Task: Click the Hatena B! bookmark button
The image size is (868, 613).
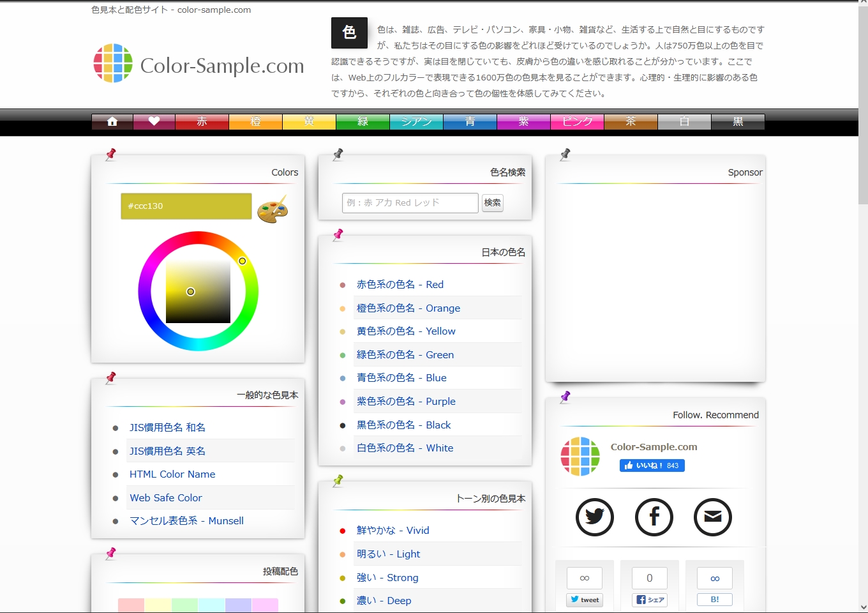Action: (715, 600)
